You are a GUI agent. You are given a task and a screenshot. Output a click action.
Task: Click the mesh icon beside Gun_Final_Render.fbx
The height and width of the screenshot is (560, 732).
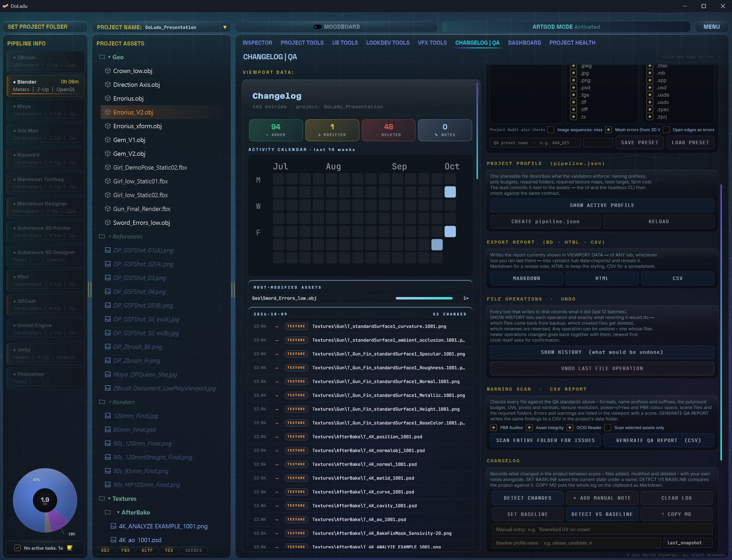point(108,209)
